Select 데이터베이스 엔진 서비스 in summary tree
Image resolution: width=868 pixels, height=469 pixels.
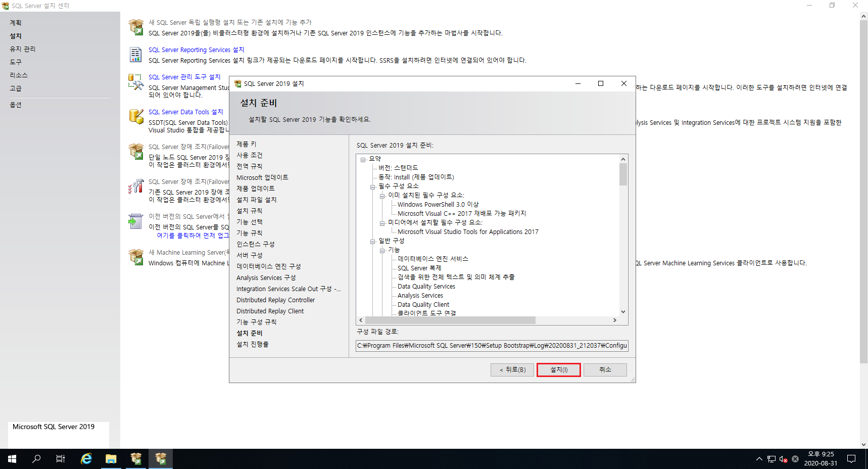click(x=433, y=259)
